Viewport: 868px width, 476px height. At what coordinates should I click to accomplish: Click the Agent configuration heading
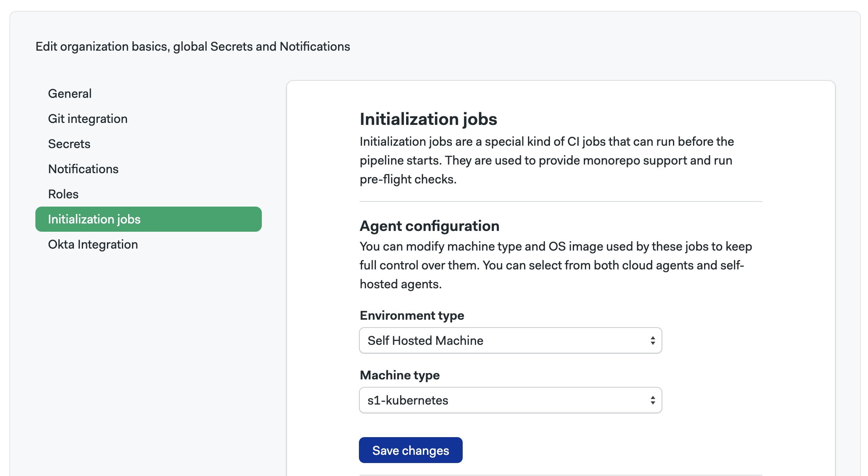[430, 226]
